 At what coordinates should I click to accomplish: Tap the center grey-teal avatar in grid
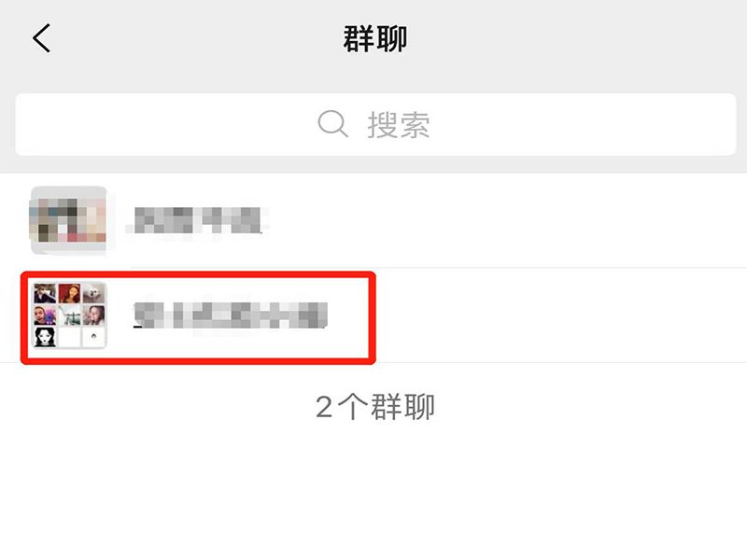pos(69,315)
